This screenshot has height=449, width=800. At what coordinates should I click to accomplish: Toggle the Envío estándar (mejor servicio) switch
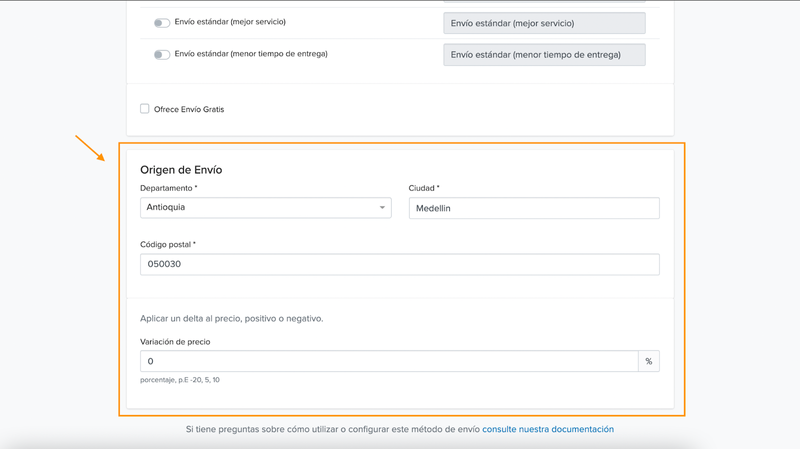[161, 22]
